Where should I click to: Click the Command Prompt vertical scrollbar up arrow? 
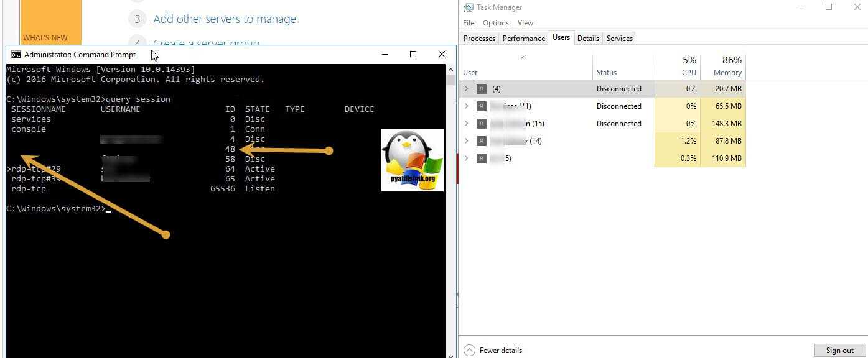tap(450, 69)
